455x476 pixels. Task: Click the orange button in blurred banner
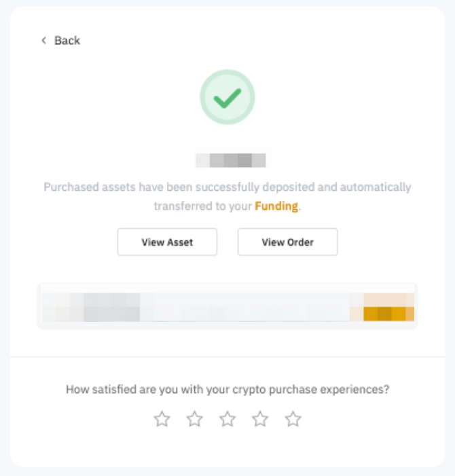click(388, 307)
